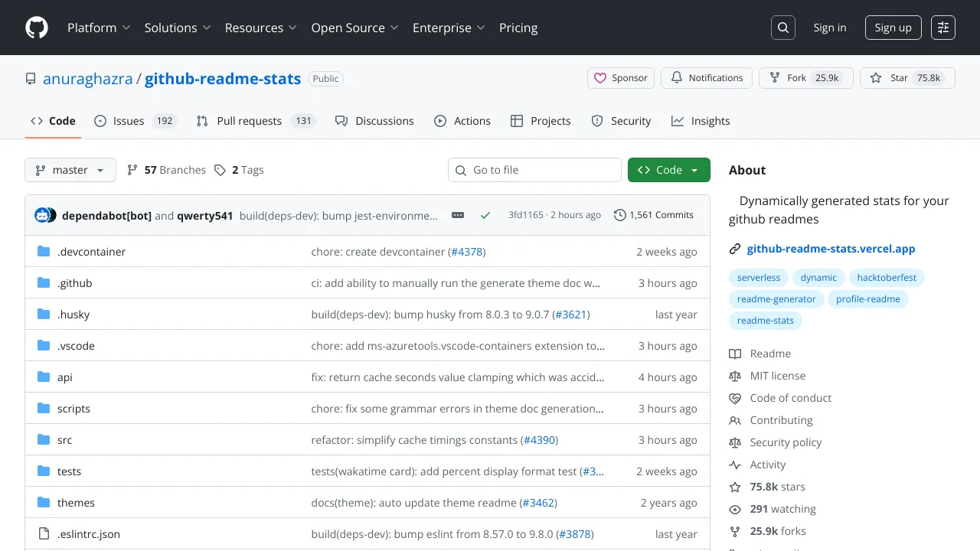980x551 pixels.
Task: Open the anuraghazra owner link
Action: coord(87,79)
